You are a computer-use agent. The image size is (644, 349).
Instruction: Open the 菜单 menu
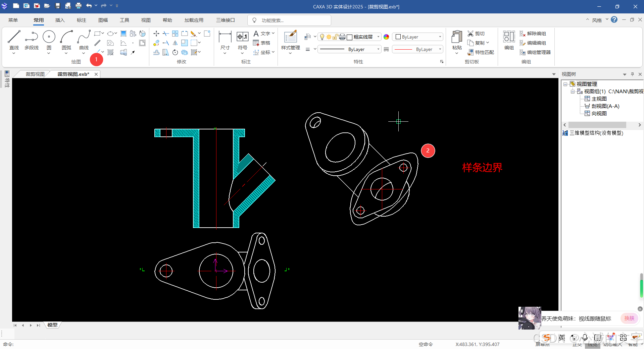(13, 20)
